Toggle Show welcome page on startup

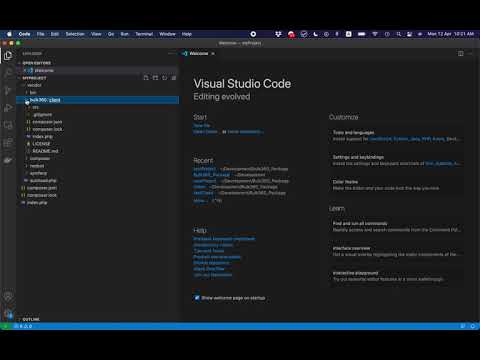[197, 298]
